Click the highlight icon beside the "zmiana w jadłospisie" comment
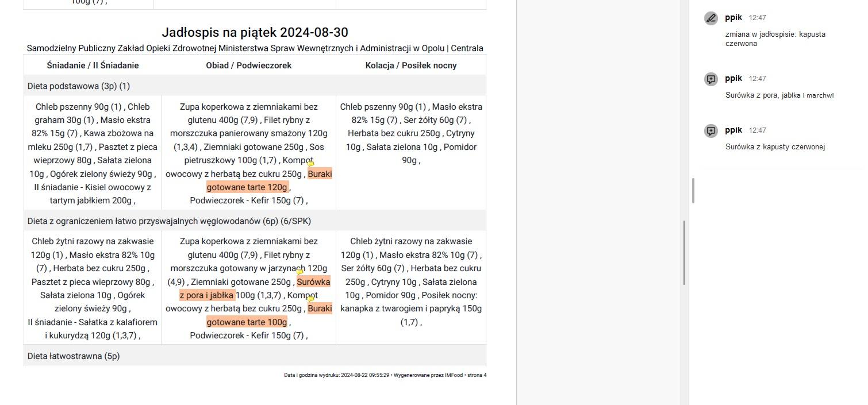This screenshot has height=405, width=868. [x=711, y=18]
